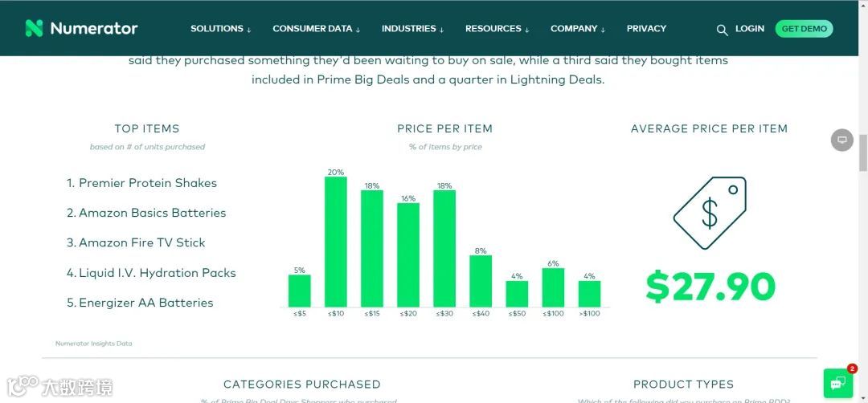Click the gray monitor side icon
Screen dimensions: 868x403
pyautogui.click(x=842, y=140)
